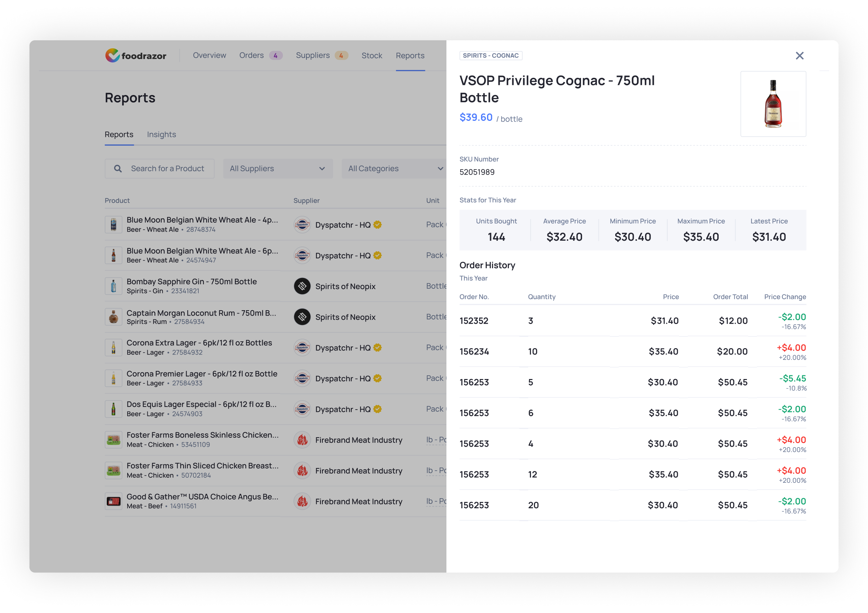Select the Reports navigation tab

tap(410, 56)
